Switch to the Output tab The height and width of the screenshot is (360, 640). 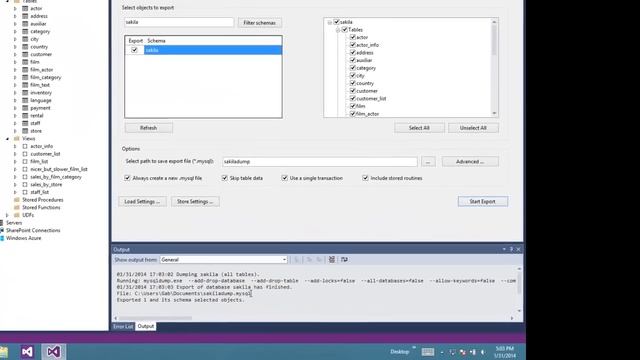pyautogui.click(x=146, y=327)
